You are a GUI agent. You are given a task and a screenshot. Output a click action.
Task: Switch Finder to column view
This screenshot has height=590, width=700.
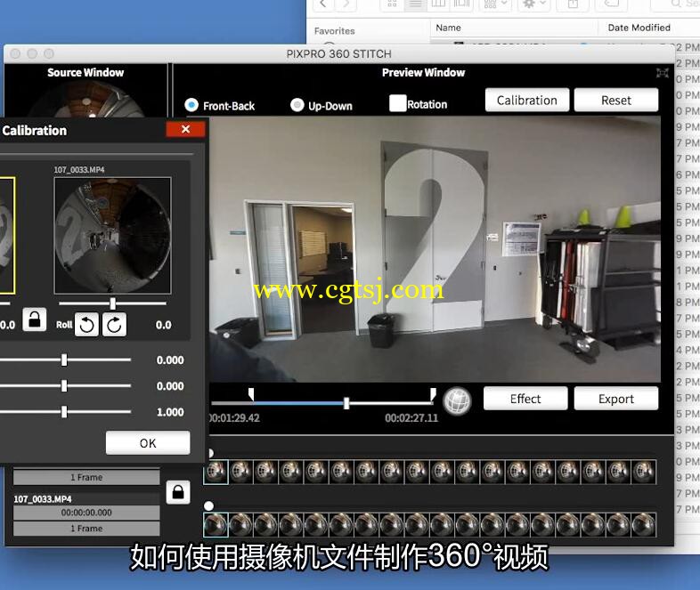pos(438,4)
